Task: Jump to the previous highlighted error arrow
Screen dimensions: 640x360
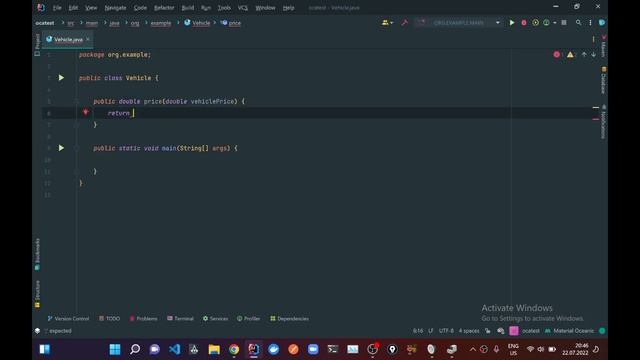Action: (584, 54)
